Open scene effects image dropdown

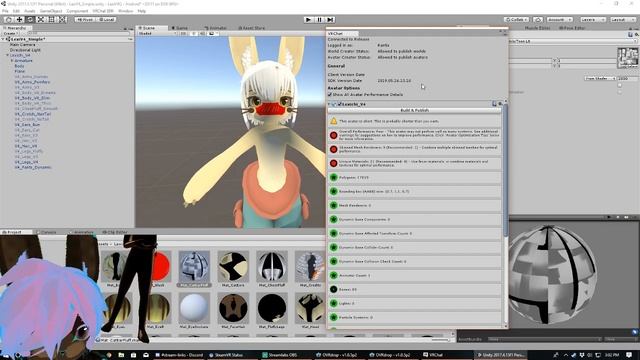coord(213,33)
